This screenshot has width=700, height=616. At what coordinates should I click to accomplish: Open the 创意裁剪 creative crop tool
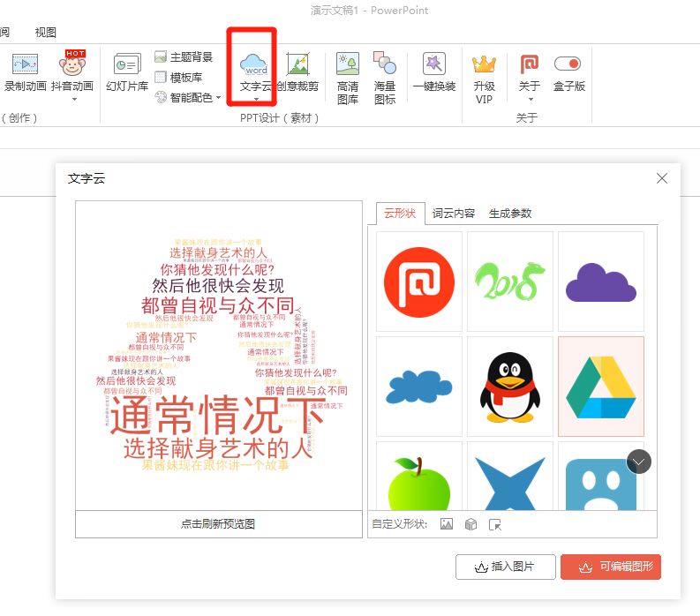coord(297,71)
